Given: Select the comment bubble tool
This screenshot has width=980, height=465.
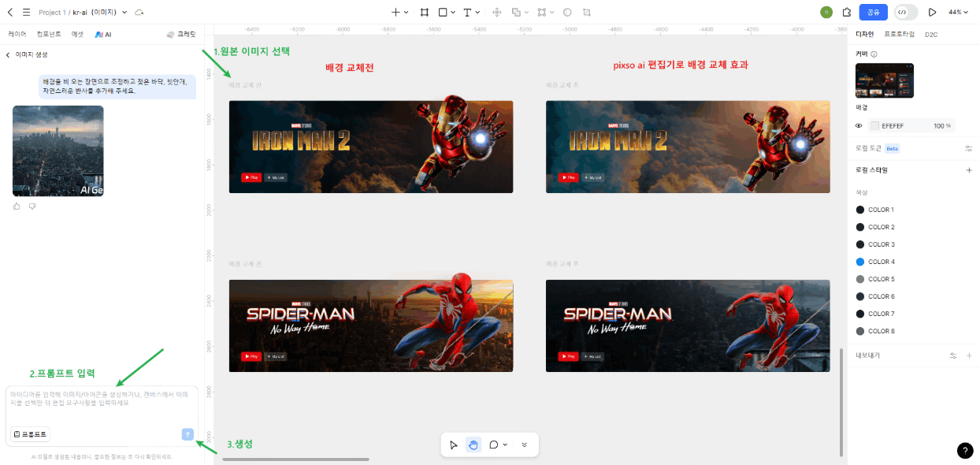Looking at the screenshot, I should click(x=494, y=445).
